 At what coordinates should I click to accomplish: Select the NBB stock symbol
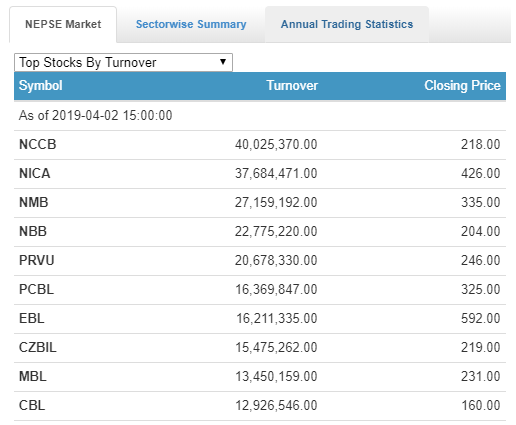pyautogui.click(x=33, y=231)
